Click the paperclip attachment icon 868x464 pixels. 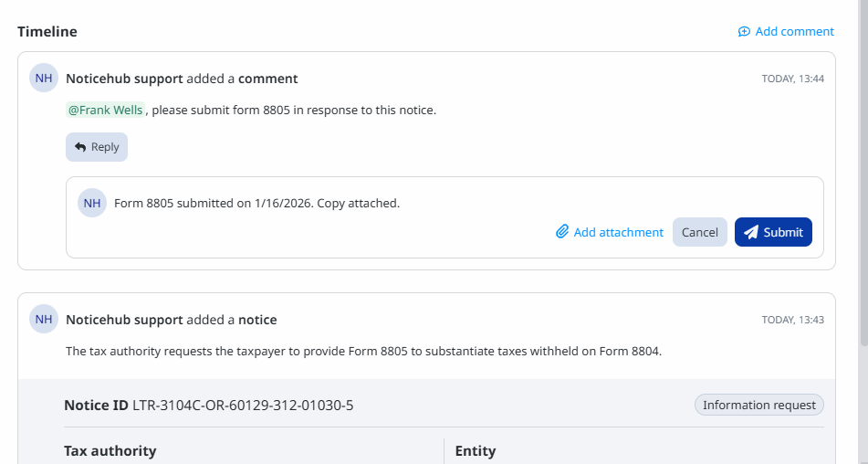tap(562, 232)
